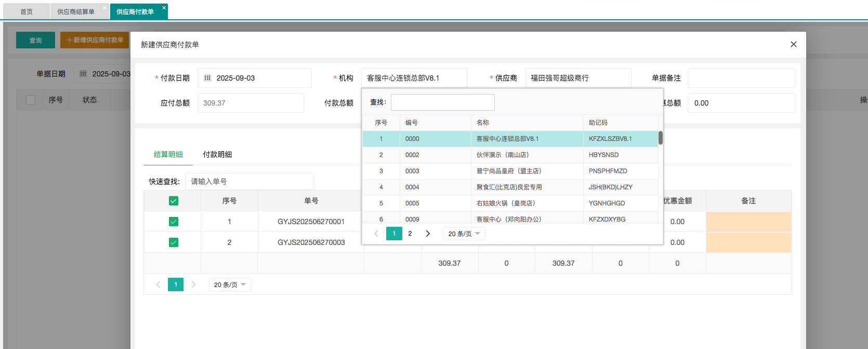Viewport: 868px width, 349px height.
Task: Uncheck row for GYJS202506270001
Action: [174, 222]
